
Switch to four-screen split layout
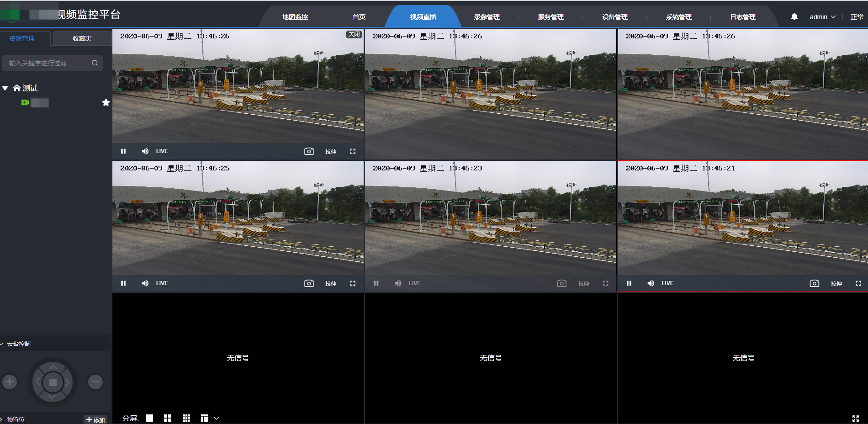(168, 418)
